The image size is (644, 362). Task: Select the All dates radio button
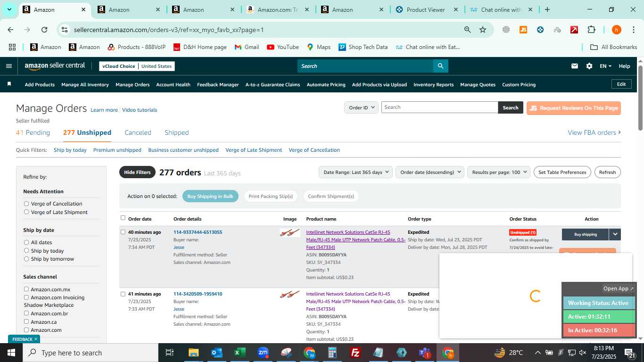point(26,242)
